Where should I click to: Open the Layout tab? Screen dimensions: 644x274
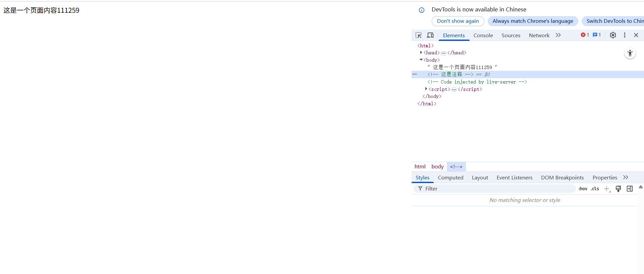pos(480,178)
